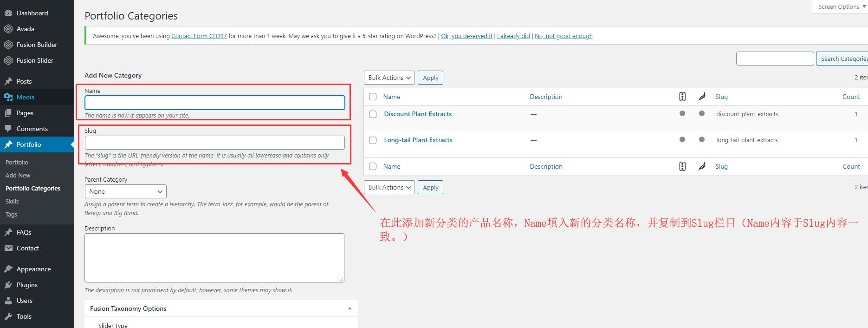Collapse the Fusion Taxonomy Options panel
The image size is (868, 328).
pyautogui.click(x=350, y=308)
